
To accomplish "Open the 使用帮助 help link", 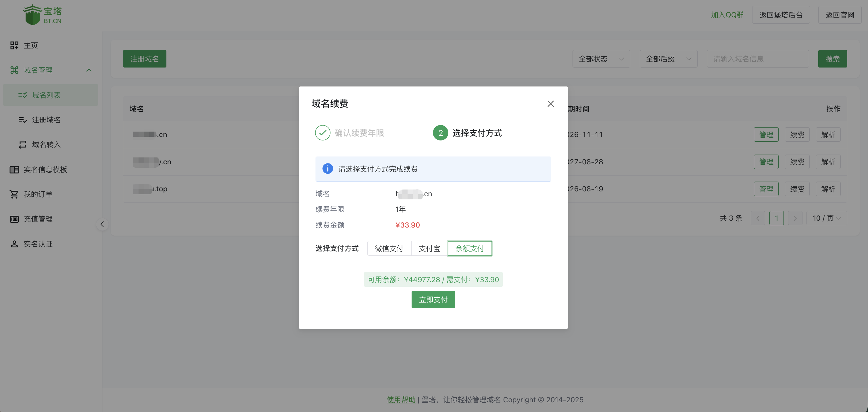I will click(401, 400).
